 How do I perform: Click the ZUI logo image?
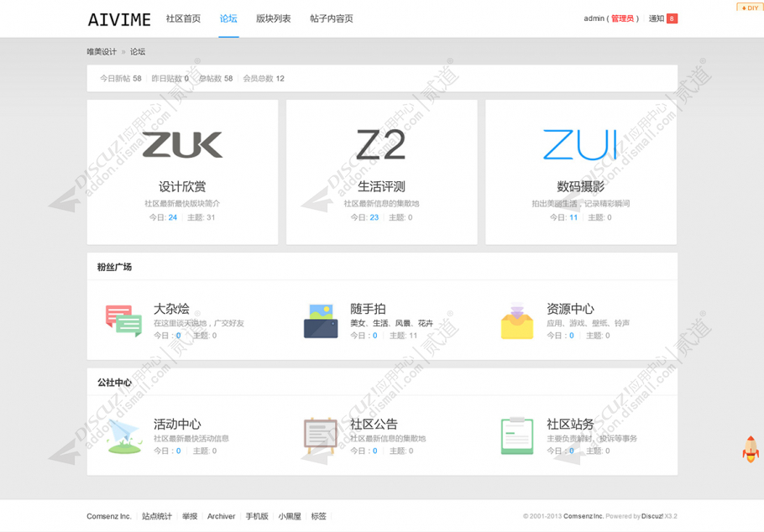580,144
